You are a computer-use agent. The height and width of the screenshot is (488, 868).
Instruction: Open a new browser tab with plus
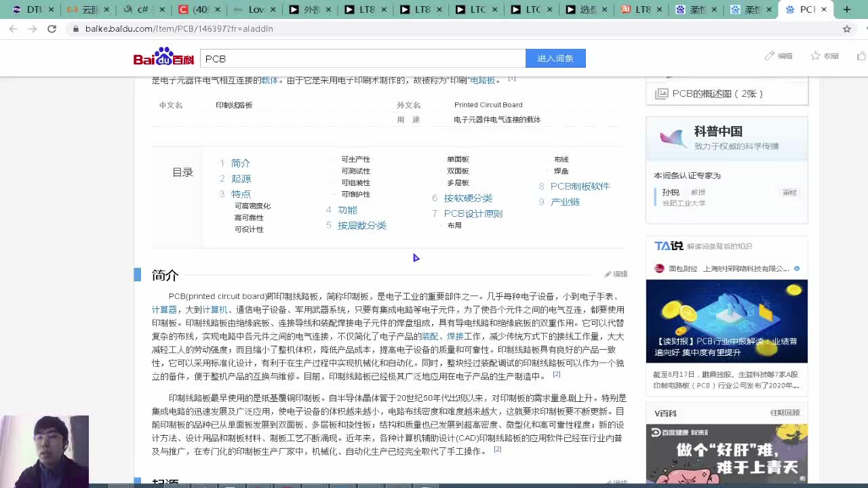[847, 9]
